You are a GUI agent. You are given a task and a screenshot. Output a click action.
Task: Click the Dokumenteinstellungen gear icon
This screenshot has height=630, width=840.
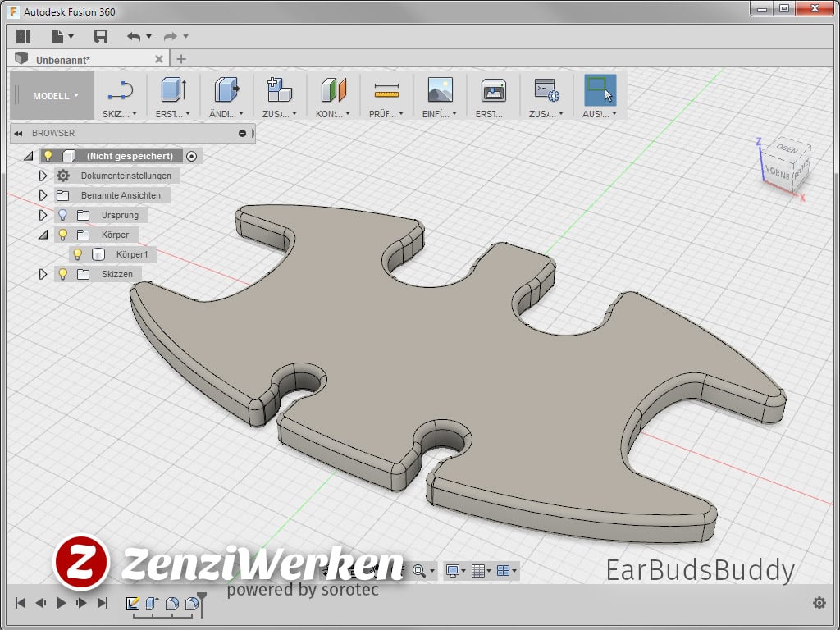[63, 176]
